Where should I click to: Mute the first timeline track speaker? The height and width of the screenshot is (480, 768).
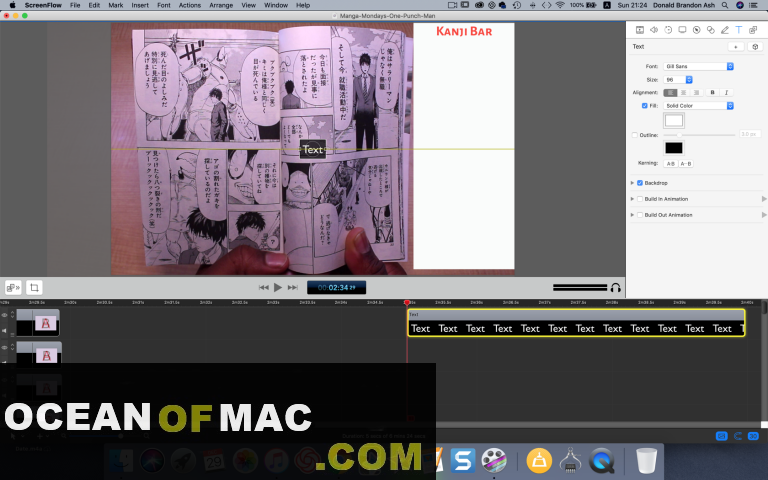click(x=4, y=331)
